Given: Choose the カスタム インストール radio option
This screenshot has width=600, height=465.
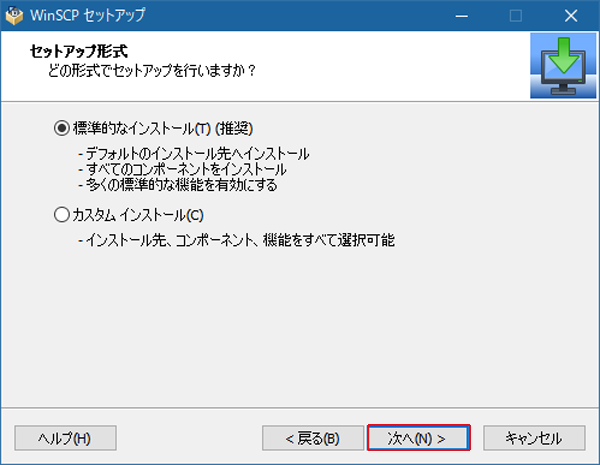Looking at the screenshot, I should click(62, 214).
